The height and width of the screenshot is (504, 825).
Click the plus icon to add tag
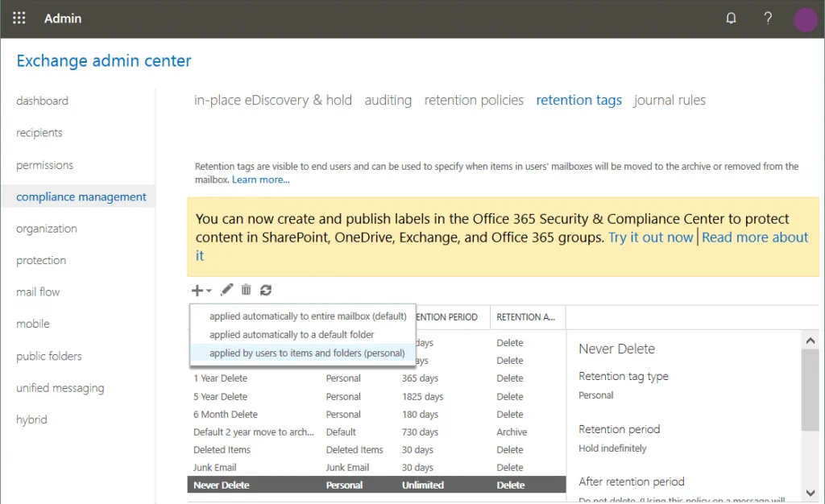[x=197, y=290]
